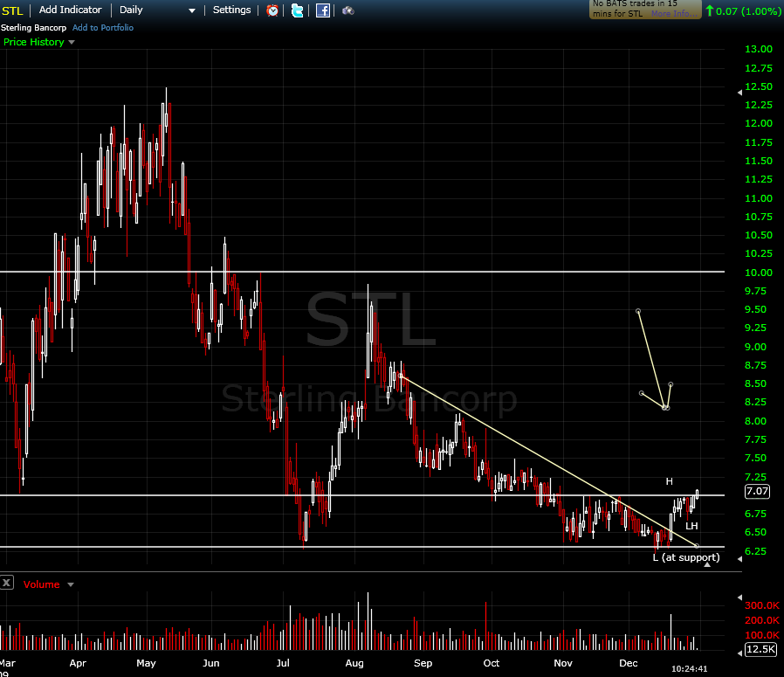Select the horizontal support line near 6.30
This screenshot has width=784, height=677.
point(362,546)
